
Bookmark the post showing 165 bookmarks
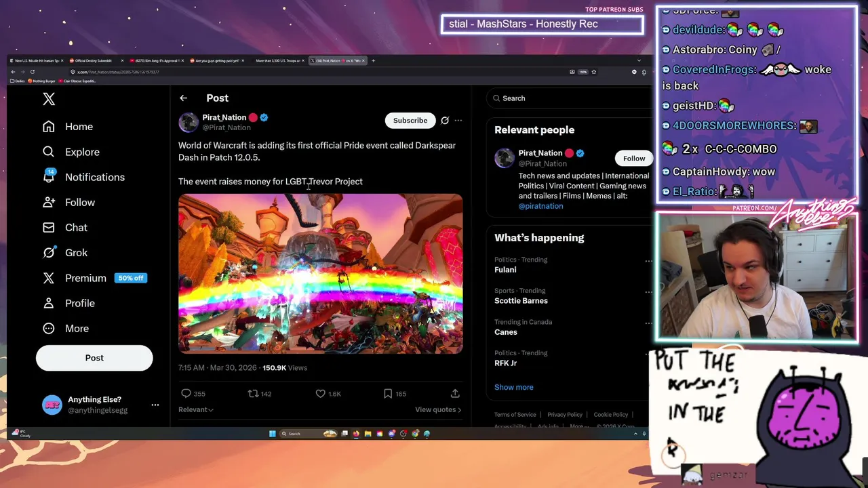388,393
